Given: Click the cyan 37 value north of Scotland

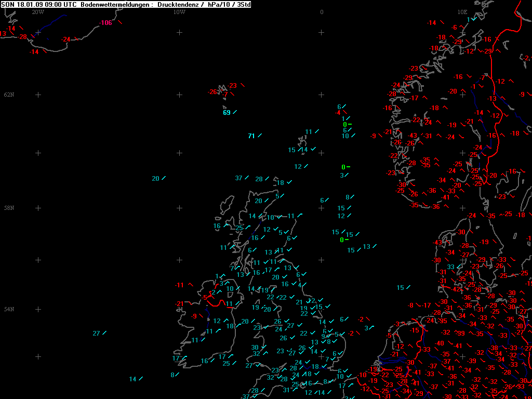Looking at the screenshot, I should click(x=239, y=178).
